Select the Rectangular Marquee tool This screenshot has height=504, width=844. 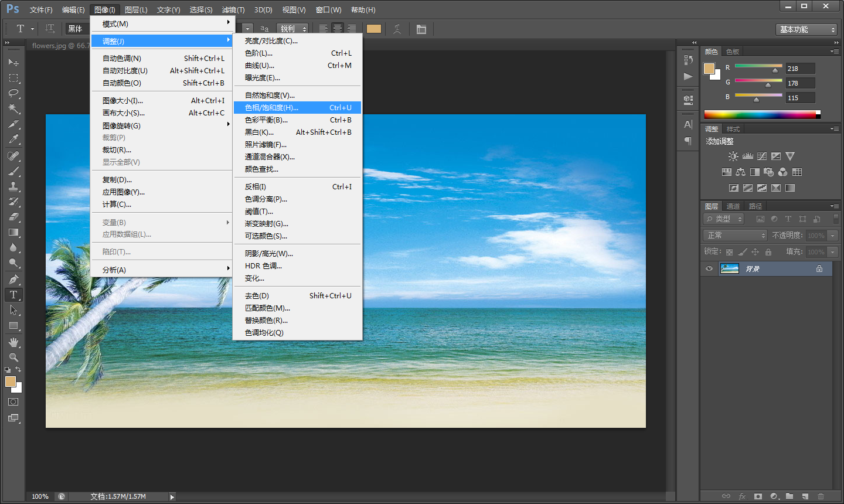[x=13, y=78]
